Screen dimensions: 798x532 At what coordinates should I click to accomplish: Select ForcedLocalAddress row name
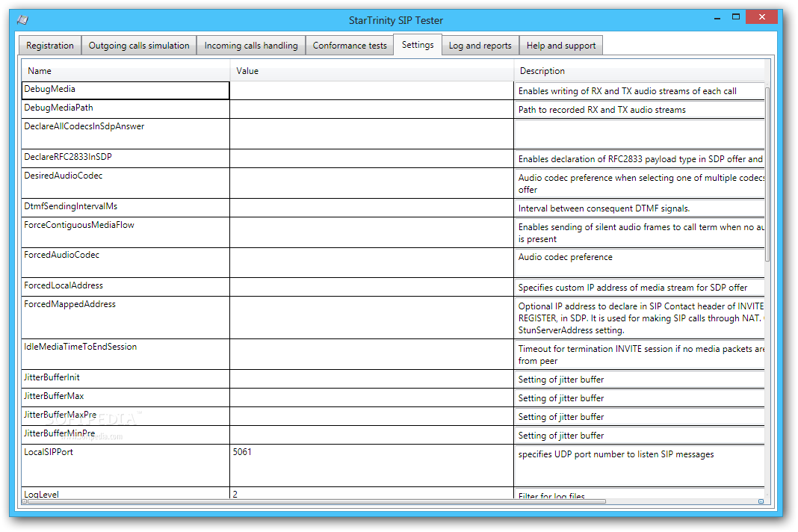(x=126, y=287)
